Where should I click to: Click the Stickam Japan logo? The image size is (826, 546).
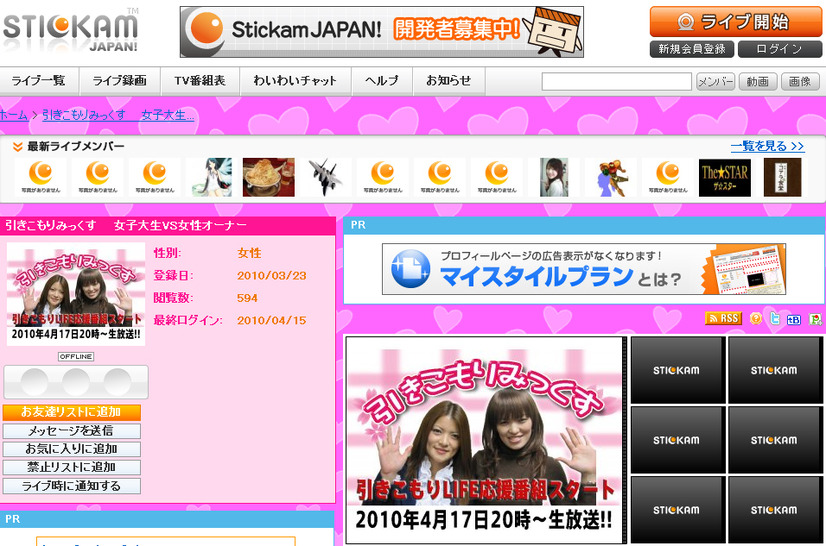click(71, 31)
